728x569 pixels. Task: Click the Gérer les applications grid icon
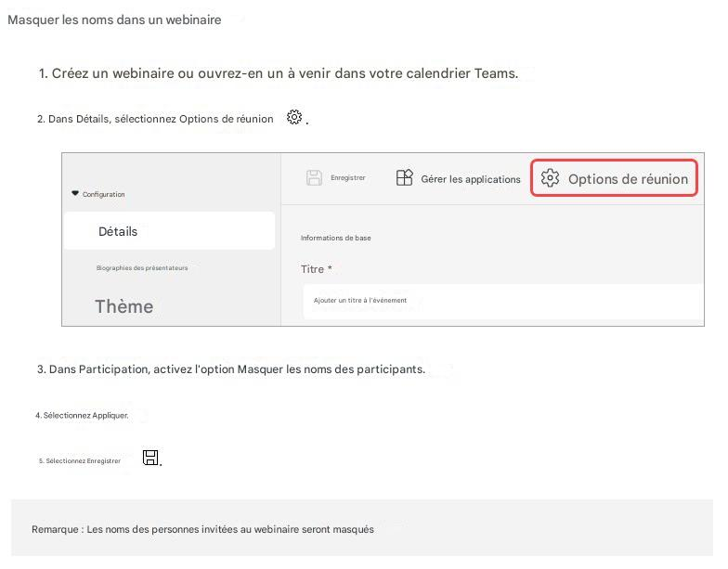pos(405,178)
